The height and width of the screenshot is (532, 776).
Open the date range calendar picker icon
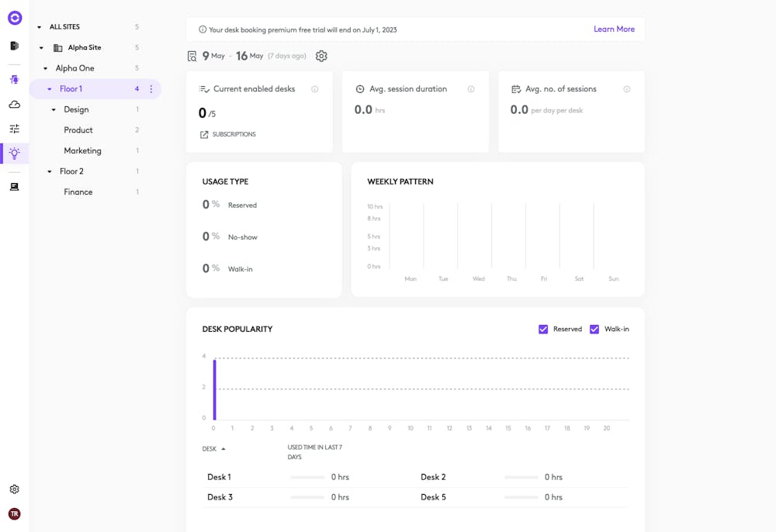point(192,55)
